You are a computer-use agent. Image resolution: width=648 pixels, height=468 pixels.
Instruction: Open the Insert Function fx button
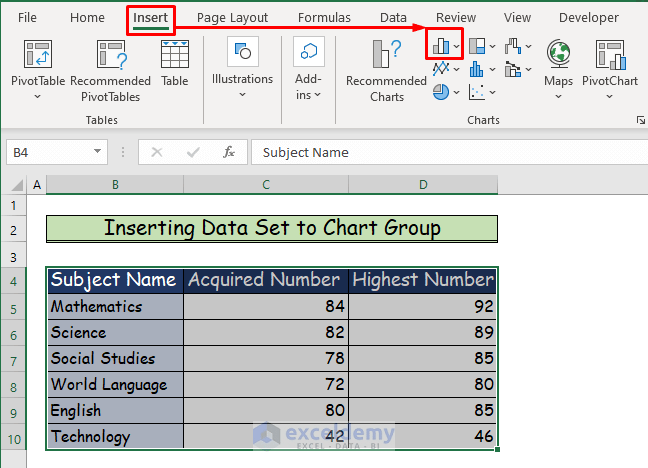[x=229, y=153]
